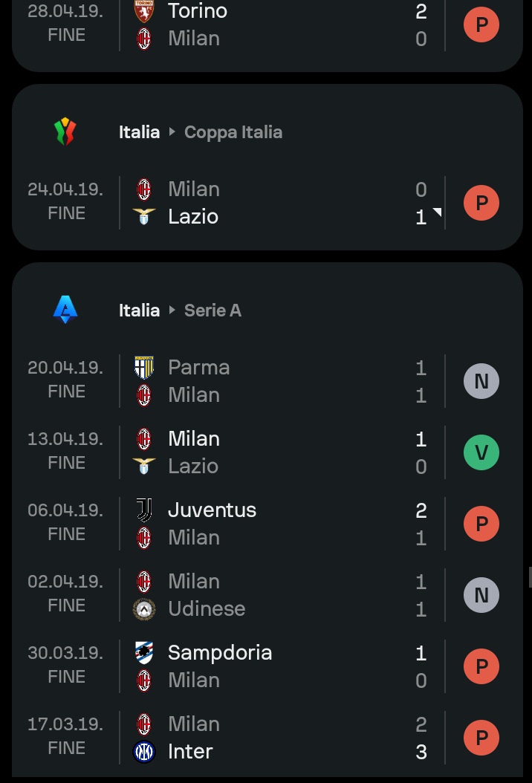Screen dimensions: 532x783
Task: Tap the Lazio eagle crest in Coppa Italia match
Action: click(x=144, y=216)
